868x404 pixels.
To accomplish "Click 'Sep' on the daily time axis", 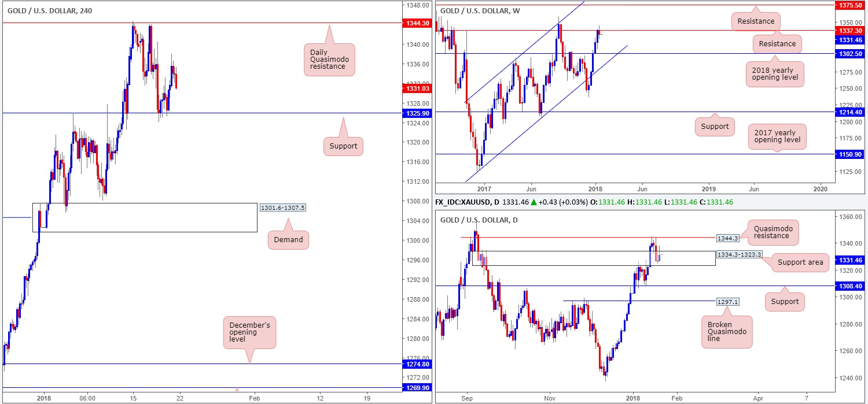I will pyautogui.click(x=468, y=398).
